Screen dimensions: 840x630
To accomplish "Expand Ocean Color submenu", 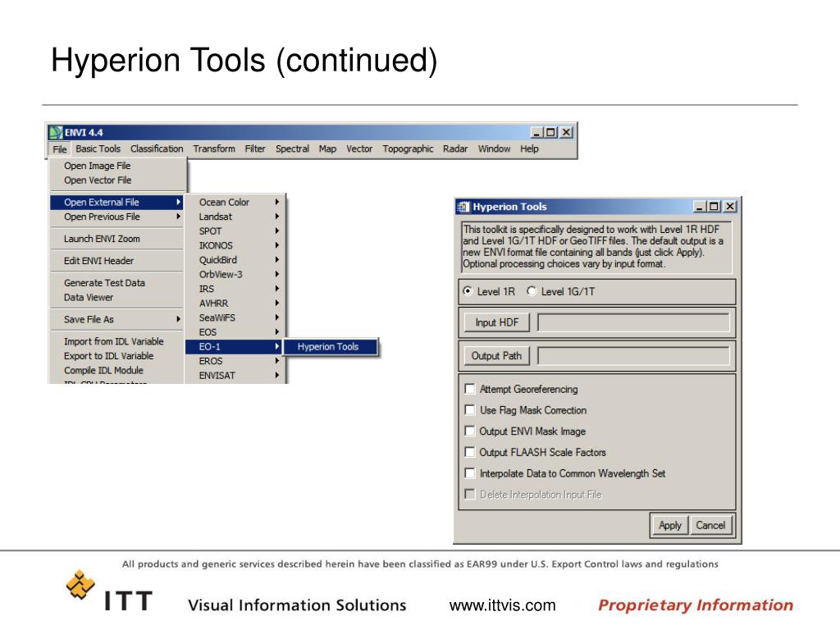I will (235, 202).
